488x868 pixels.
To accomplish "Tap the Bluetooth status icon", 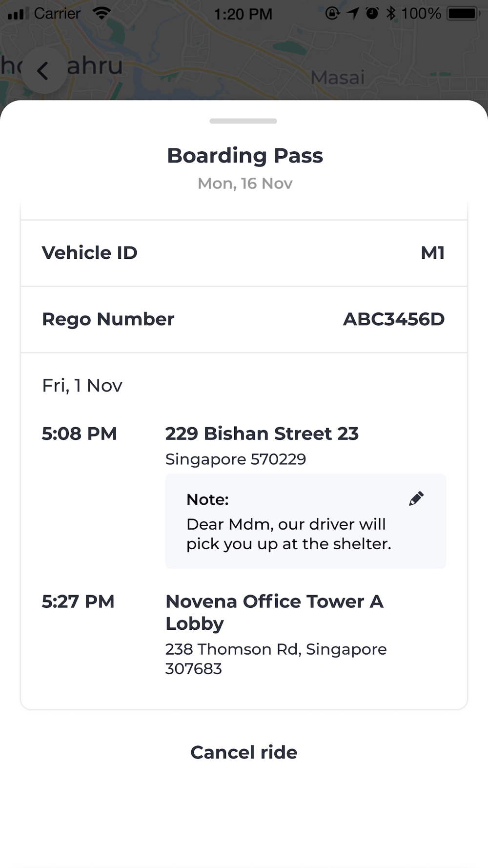I will click(x=391, y=13).
